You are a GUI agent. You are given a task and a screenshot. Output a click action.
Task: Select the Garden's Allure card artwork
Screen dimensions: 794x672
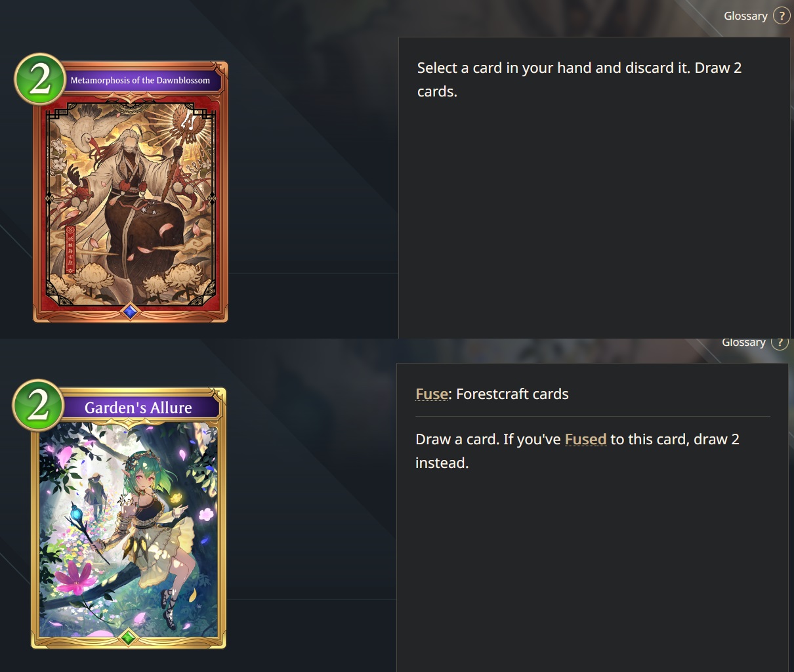[x=129, y=530]
